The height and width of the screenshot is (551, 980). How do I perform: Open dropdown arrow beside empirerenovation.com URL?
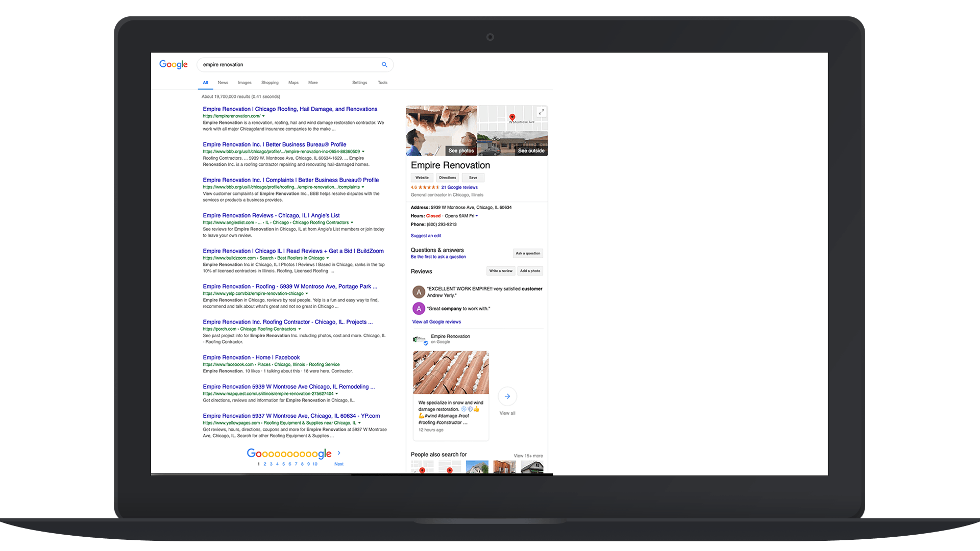[x=263, y=116]
